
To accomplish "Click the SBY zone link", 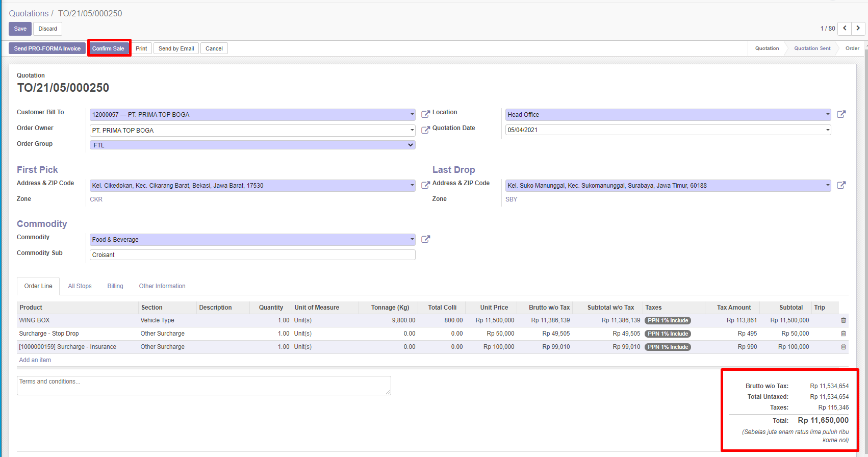I will pos(511,199).
